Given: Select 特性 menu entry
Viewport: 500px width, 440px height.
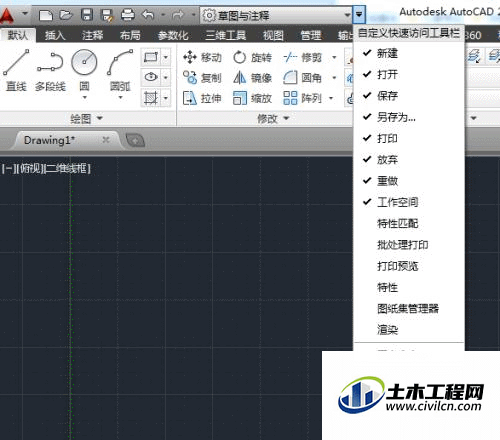Looking at the screenshot, I should [x=409, y=287].
